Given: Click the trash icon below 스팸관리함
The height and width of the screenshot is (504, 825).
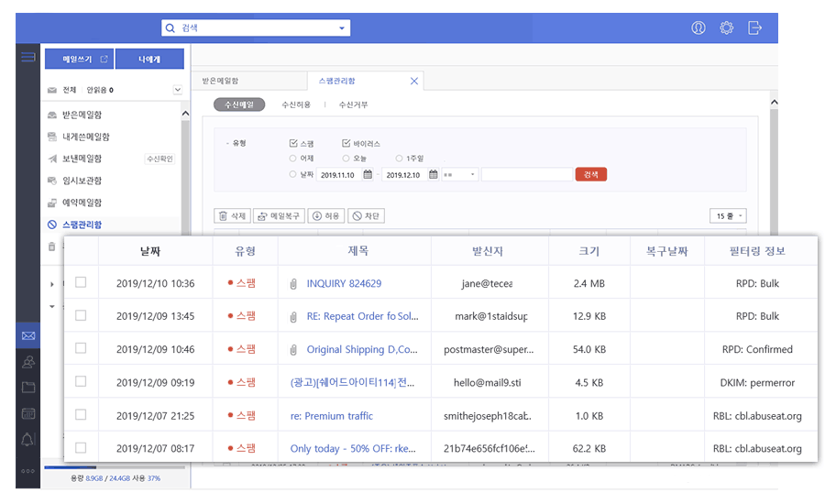Looking at the screenshot, I should coord(51,247).
